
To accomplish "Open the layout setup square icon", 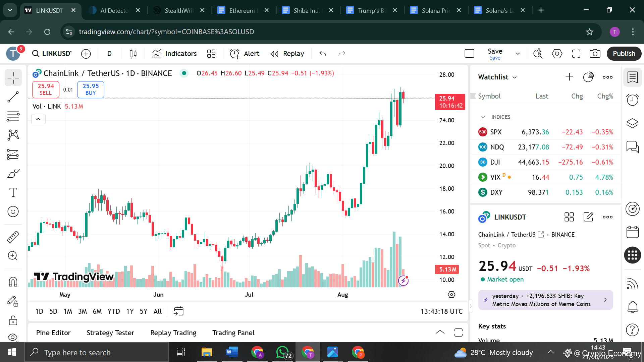I will point(469,54).
